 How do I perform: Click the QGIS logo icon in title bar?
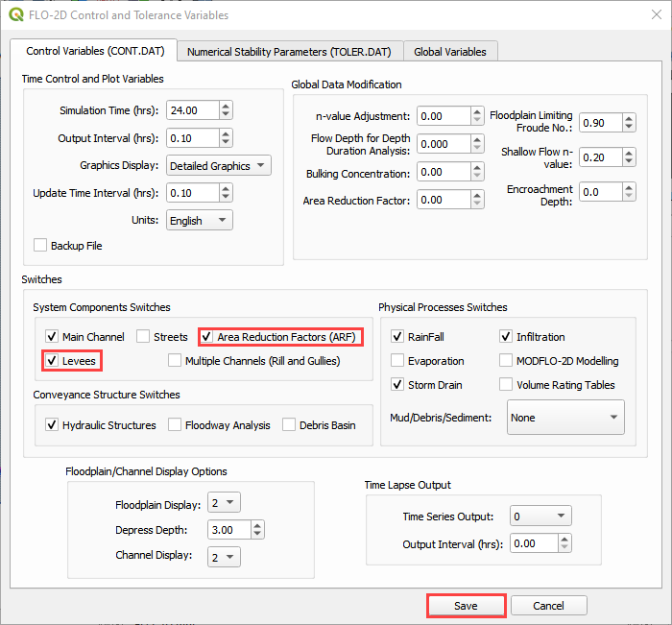[16, 14]
